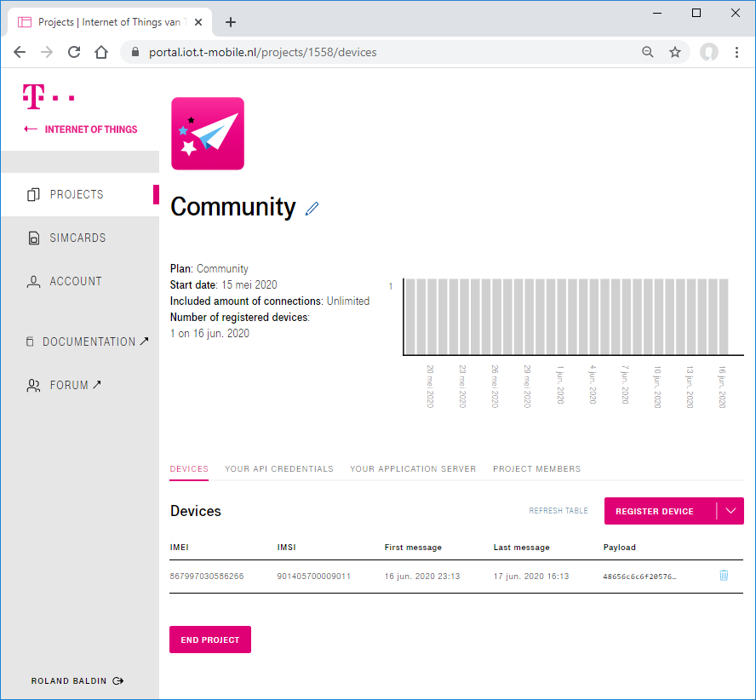Click Internet of Things back link
756x700 pixels.
click(91, 129)
